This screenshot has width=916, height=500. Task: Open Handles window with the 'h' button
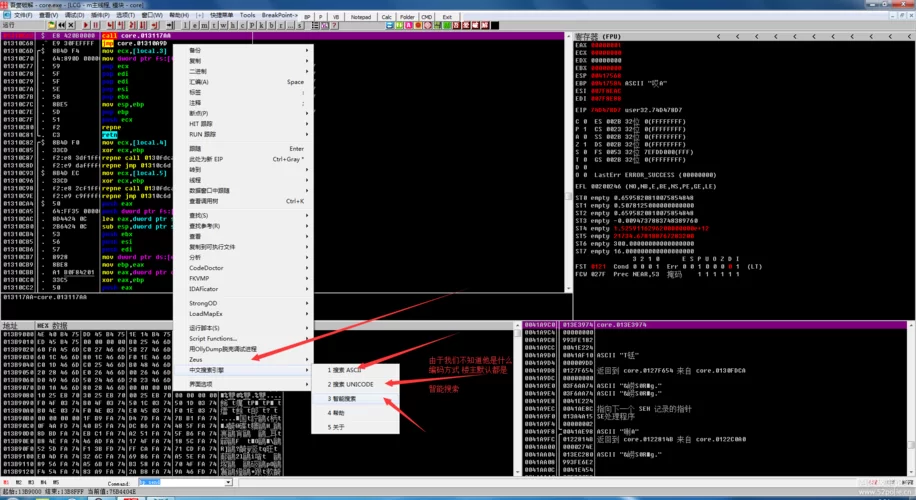(233, 25)
